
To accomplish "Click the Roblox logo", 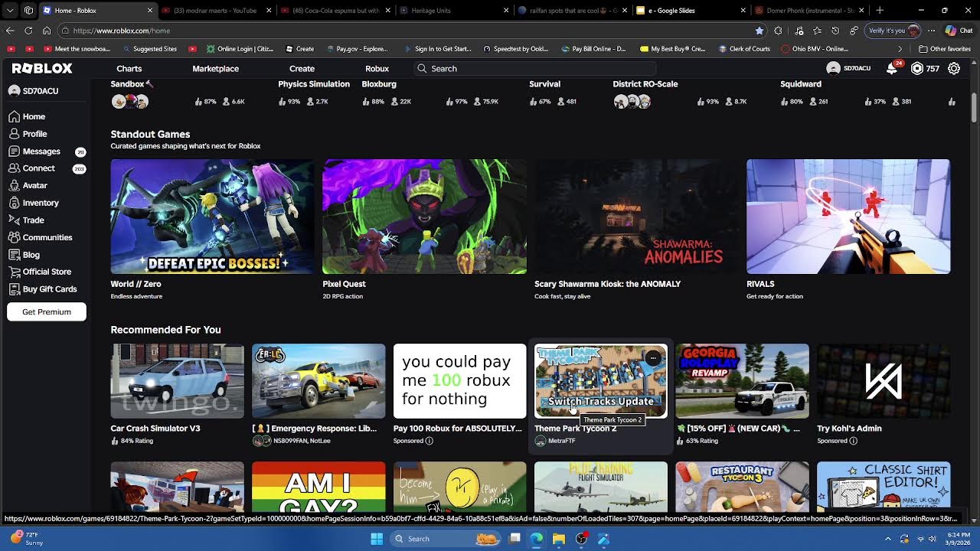I will coord(42,68).
